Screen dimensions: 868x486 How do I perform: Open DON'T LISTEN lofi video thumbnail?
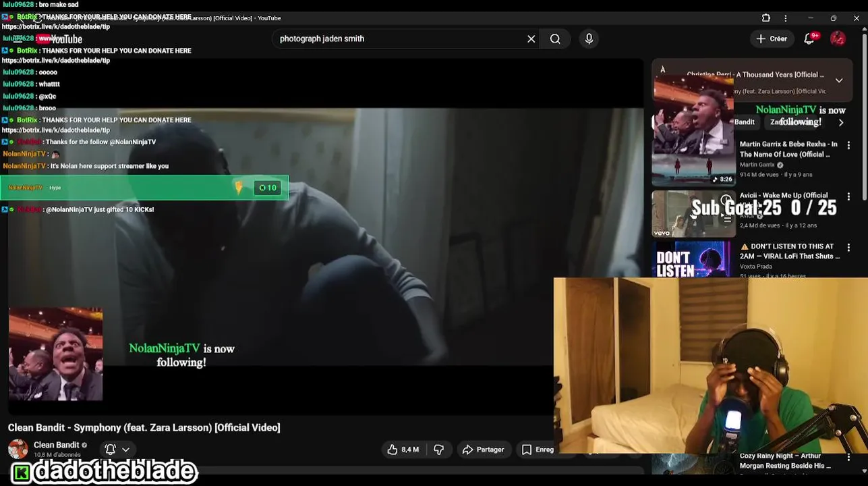[x=693, y=259]
